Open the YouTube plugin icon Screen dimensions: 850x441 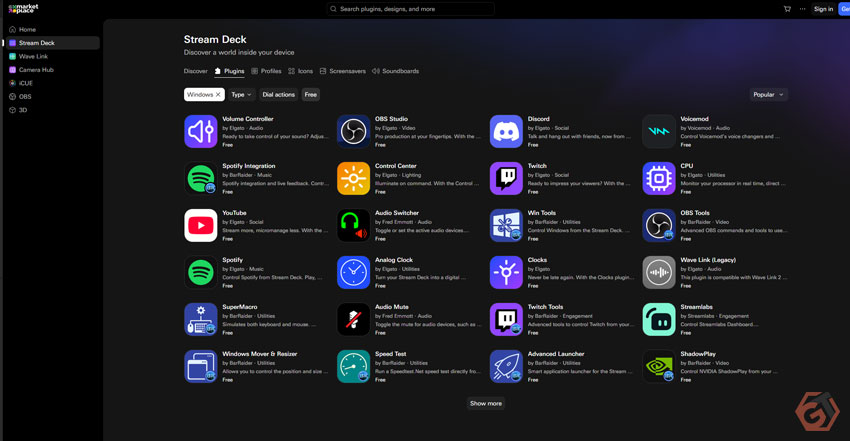[x=201, y=225]
